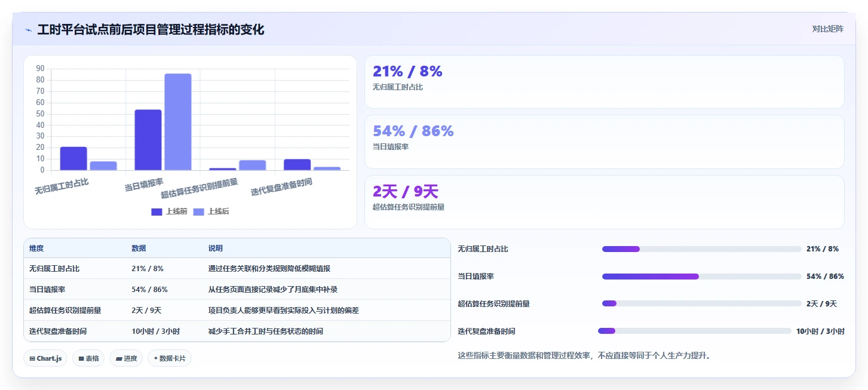The width and height of the screenshot is (868, 390).
Task: Click the 对比矩阵 label in header
Action: pyautogui.click(x=827, y=29)
